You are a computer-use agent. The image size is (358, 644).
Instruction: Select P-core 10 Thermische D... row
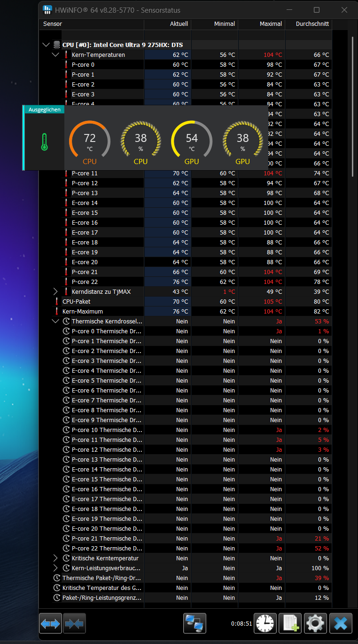tap(186, 430)
